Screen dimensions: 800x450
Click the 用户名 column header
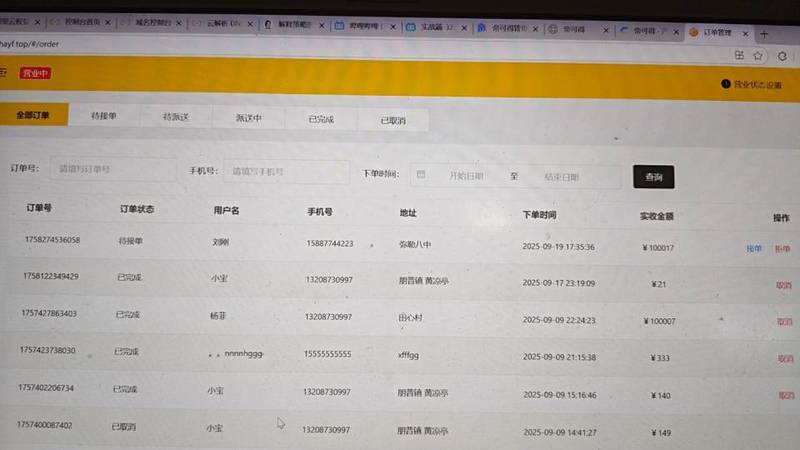click(x=227, y=211)
